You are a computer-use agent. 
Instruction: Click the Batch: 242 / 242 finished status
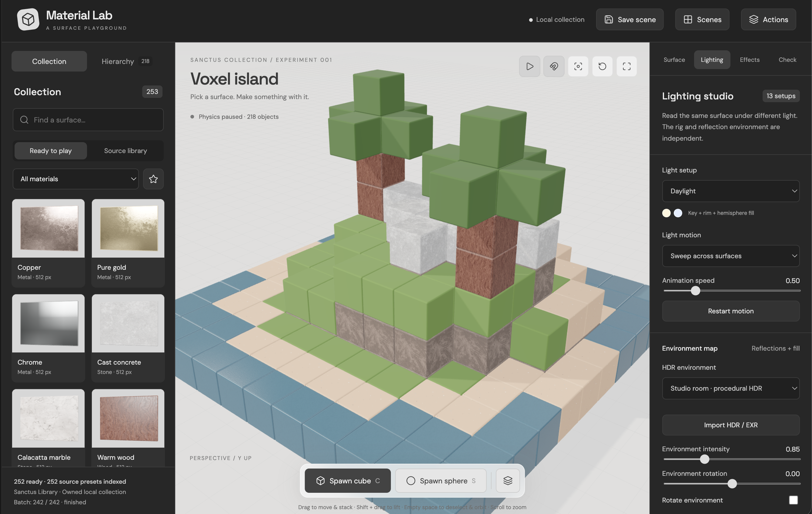pyautogui.click(x=50, y=502)
